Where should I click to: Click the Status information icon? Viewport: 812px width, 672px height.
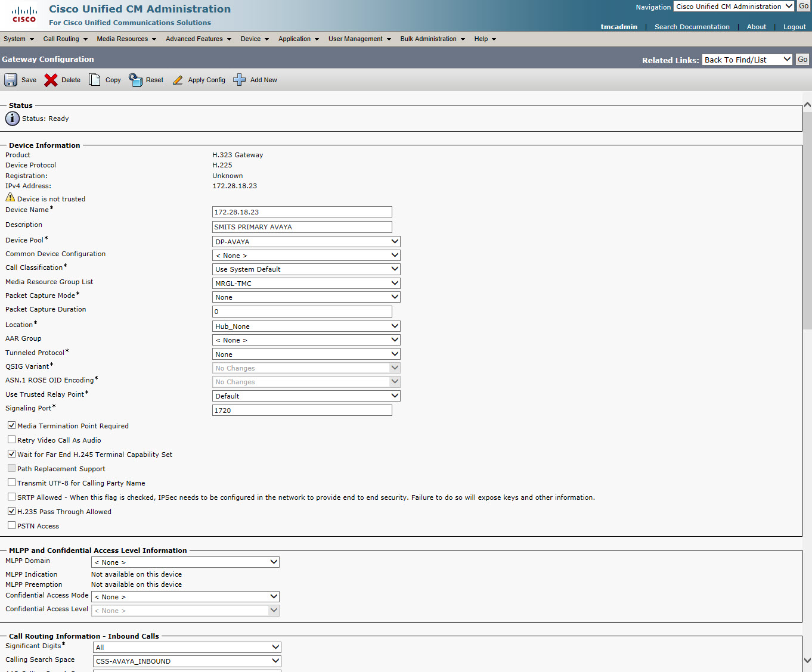point(13,119)
